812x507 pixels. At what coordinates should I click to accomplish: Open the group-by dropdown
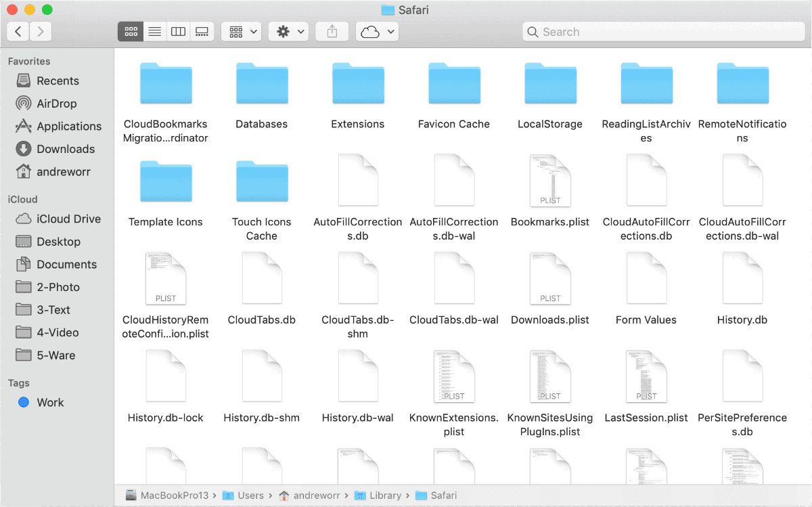242,32
